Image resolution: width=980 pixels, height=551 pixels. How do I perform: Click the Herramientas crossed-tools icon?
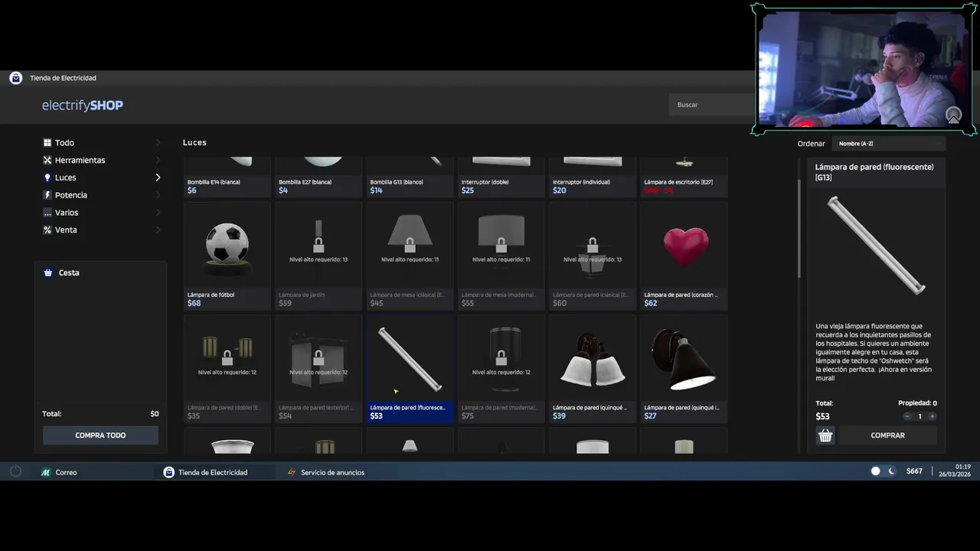click(x=47, y=160)
